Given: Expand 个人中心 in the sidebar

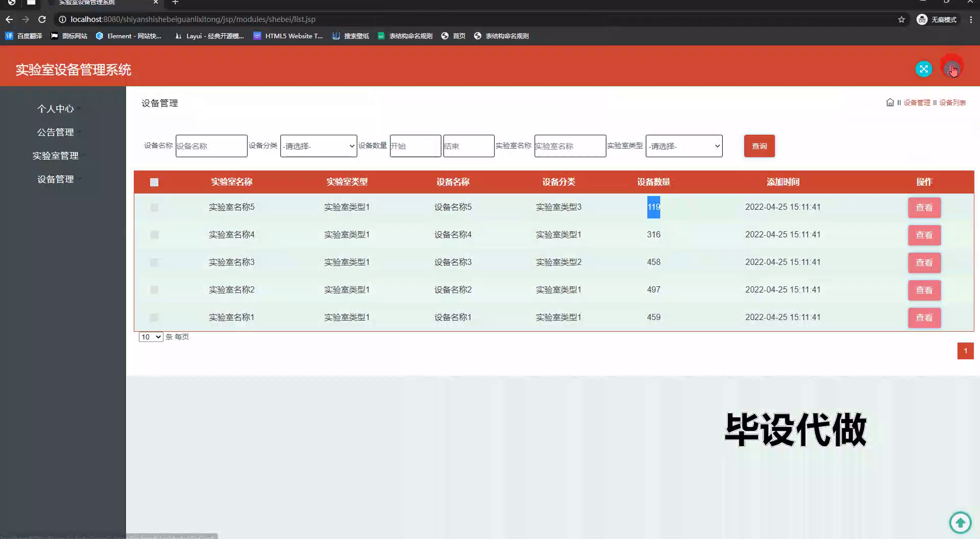Looking at the screenshot, I should pos(56,109).
